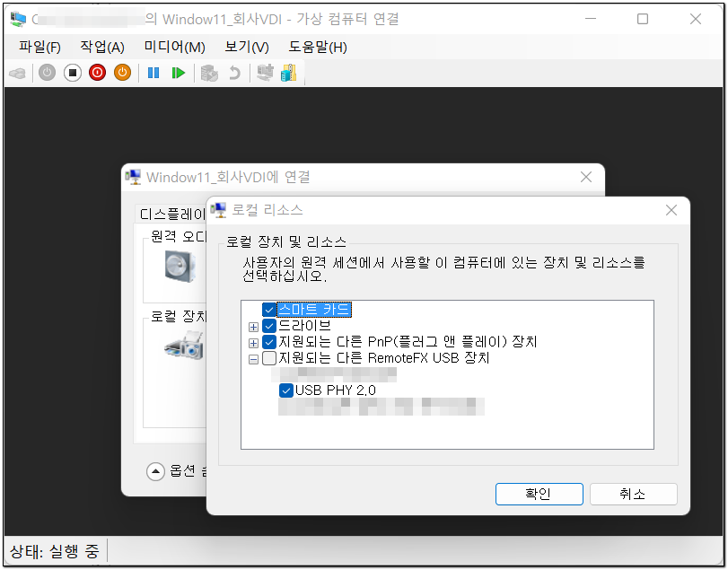Select the 스마트 카드 label
This screenshot has height=570, width=728.
(x=314, y=310)
